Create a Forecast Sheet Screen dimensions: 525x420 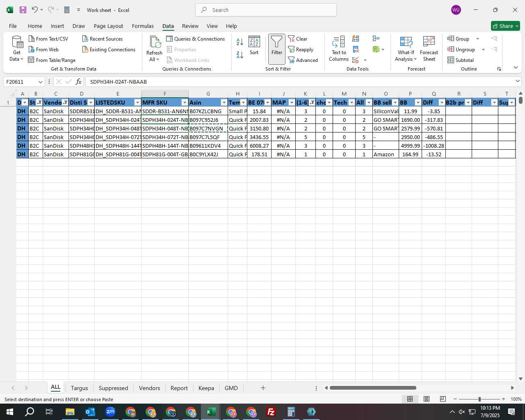point(429,48)
